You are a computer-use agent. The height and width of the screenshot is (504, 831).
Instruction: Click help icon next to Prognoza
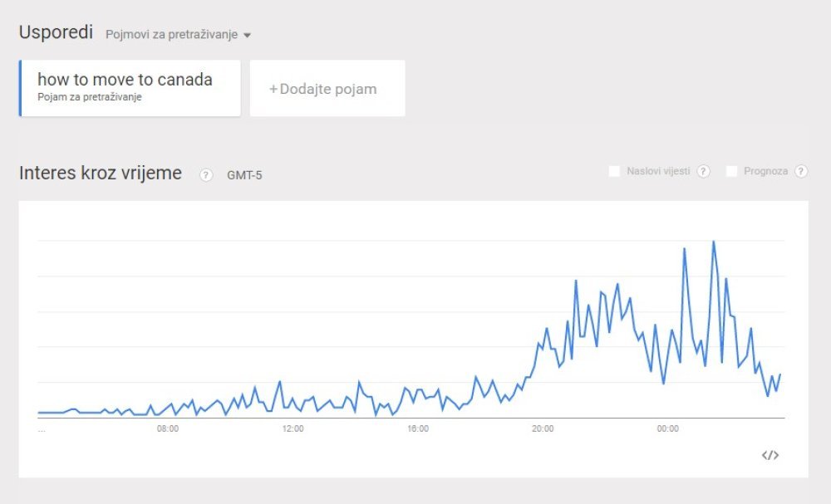[801, 171]
